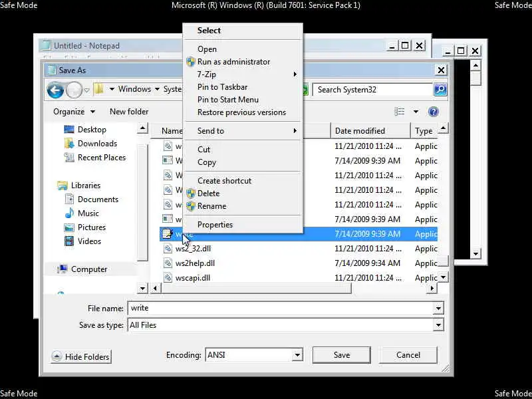Screen dimensions: 532x399
Task: Click the wscapi.dll file icon
Action: pos(168,277)
